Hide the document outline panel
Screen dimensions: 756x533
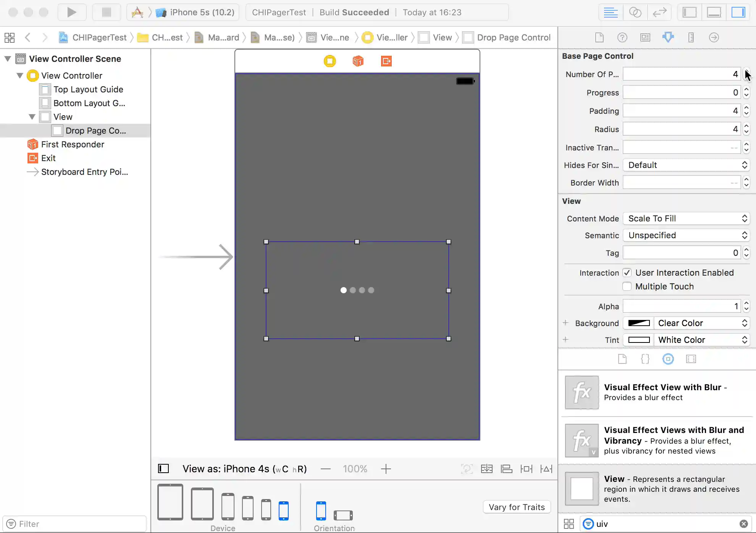(163, 468)
